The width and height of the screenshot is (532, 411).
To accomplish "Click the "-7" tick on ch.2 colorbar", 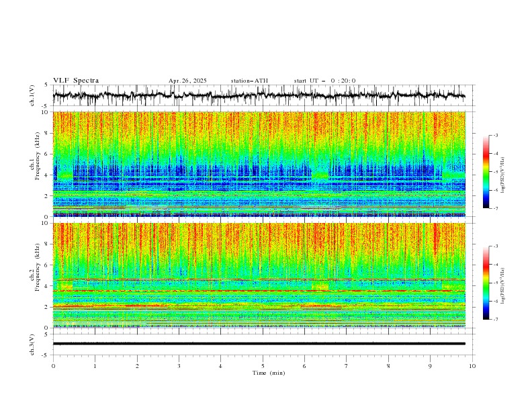I will 495,320.
